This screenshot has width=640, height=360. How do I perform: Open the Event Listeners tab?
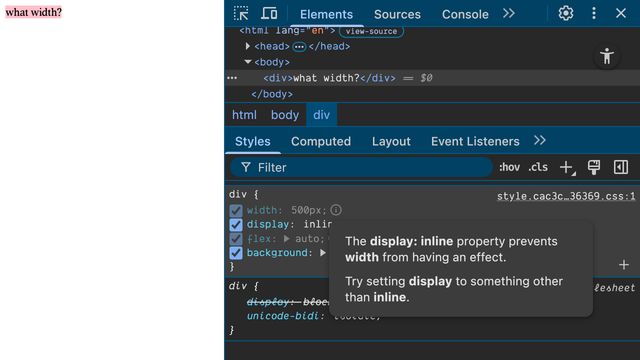click(475, 141)
